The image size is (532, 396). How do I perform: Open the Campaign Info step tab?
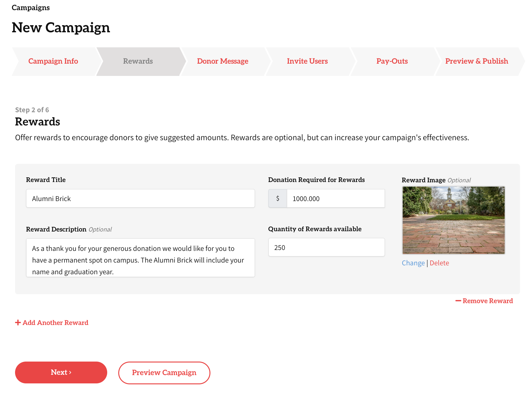[x=53, y=61]
